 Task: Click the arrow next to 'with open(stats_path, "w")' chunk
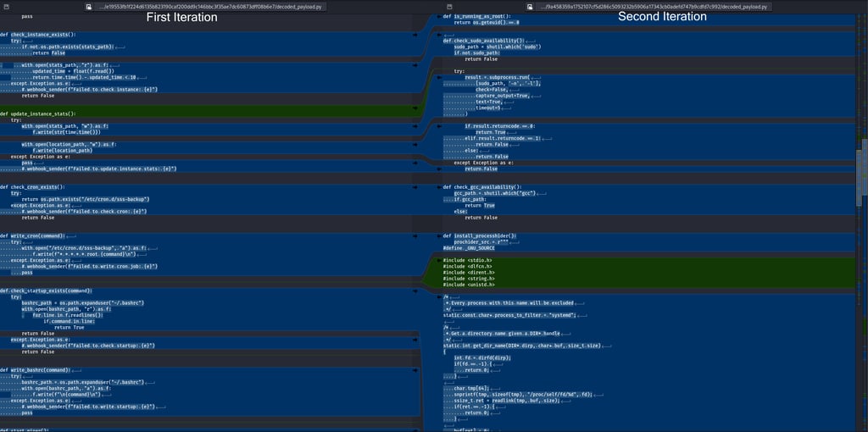(x=415, y=125)
